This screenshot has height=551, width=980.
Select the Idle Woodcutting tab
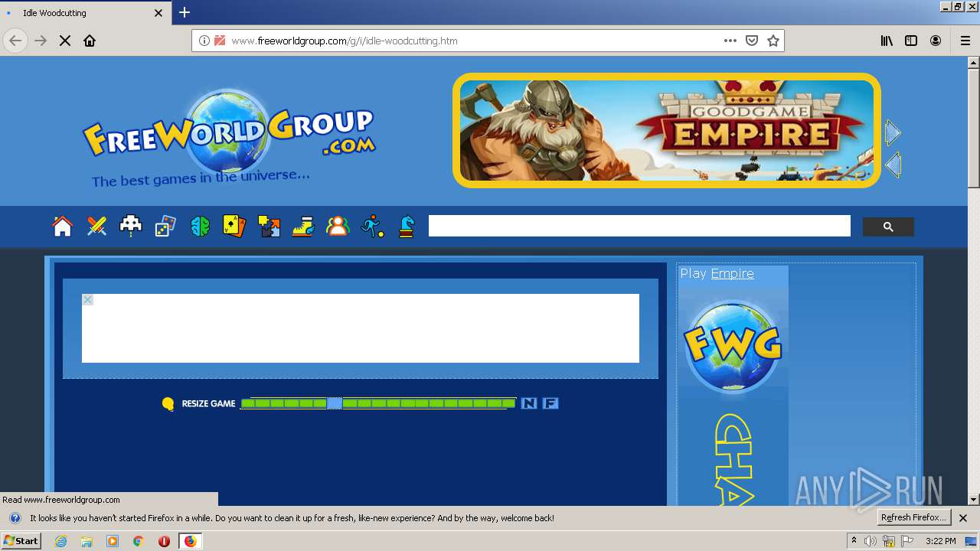click(84, 13)
